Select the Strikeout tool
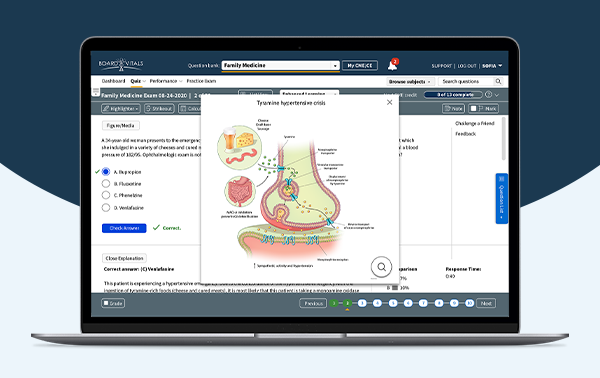 [x=159, y=109]
